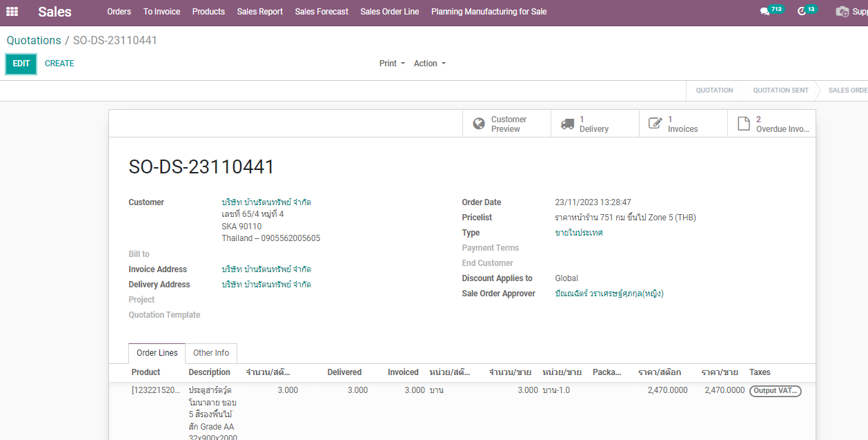Switch to the Other Info tab

[211, 353]
